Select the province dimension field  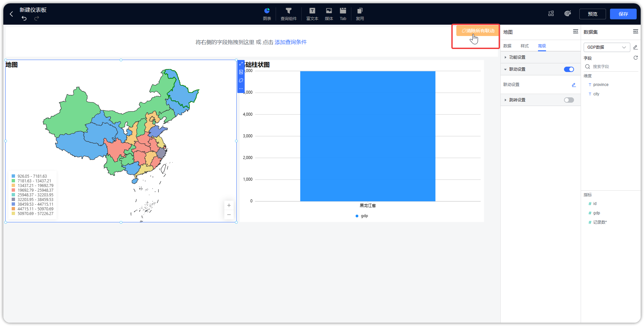601,85
